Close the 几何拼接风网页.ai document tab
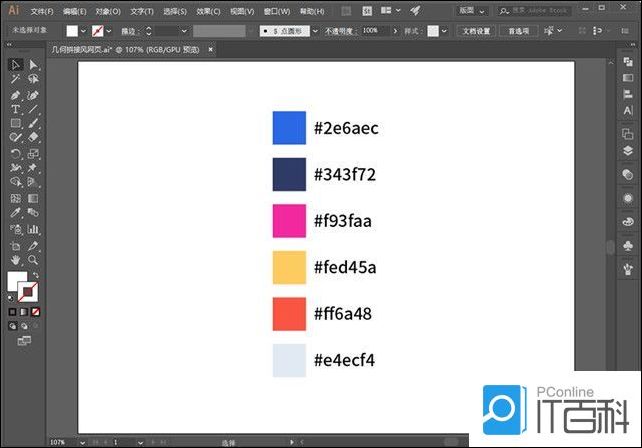The width and height of the screenshot is (642, 448). pos(210,50)
